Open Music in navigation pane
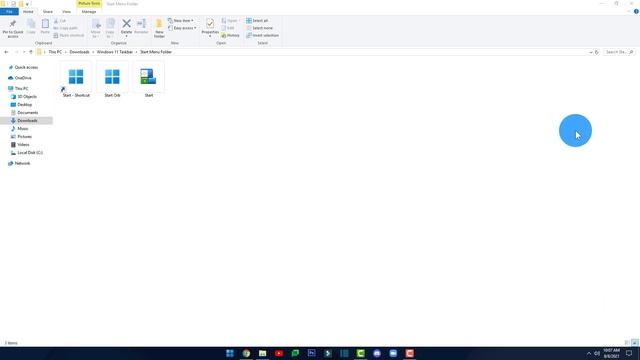This screenshot has width=640, height=360. 20,129
